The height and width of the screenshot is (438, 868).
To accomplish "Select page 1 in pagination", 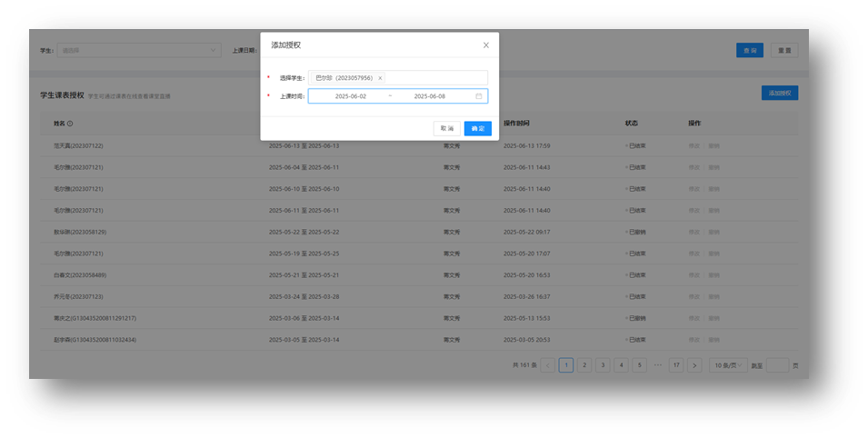I will pyautogui.click(x=565, y=365).
